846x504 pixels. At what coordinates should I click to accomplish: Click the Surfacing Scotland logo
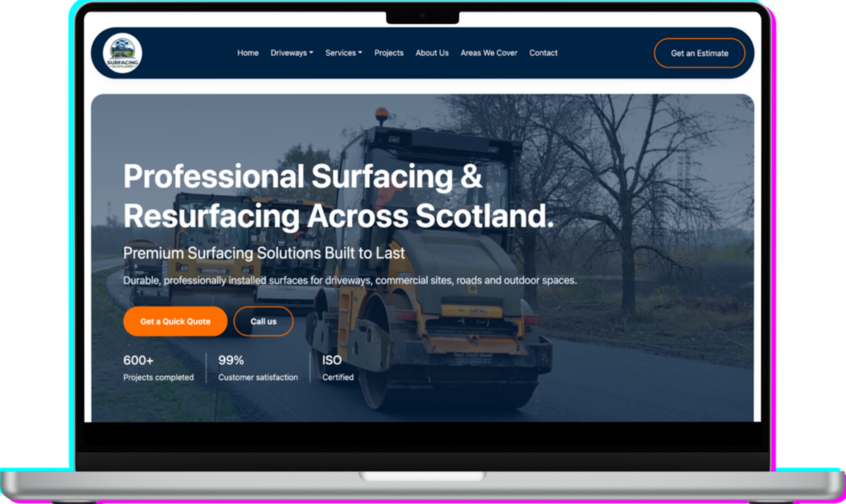122,53
